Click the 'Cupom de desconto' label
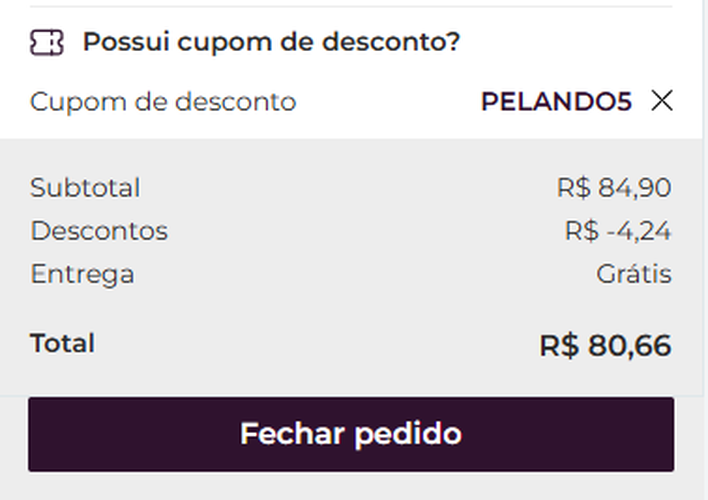708x500 pixels. [163, 102]
